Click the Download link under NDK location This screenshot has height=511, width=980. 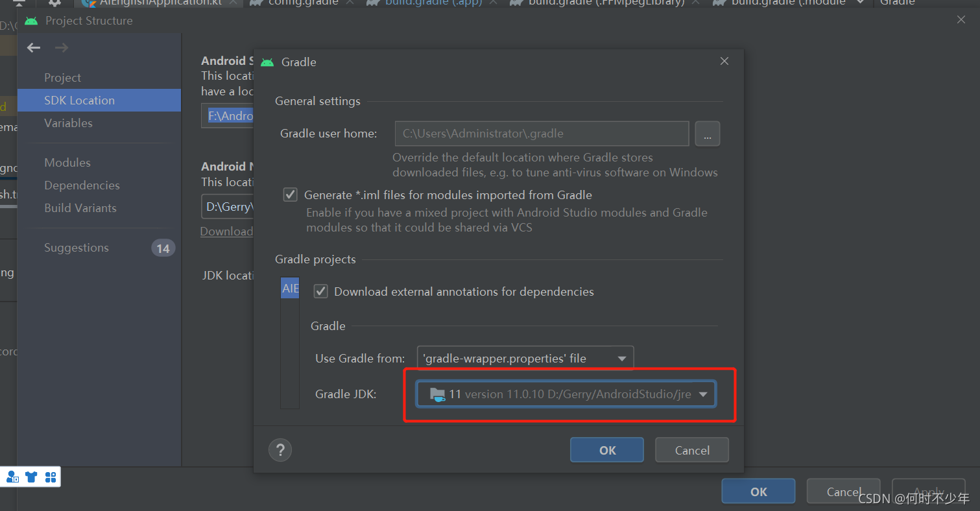tap(226, 232)
